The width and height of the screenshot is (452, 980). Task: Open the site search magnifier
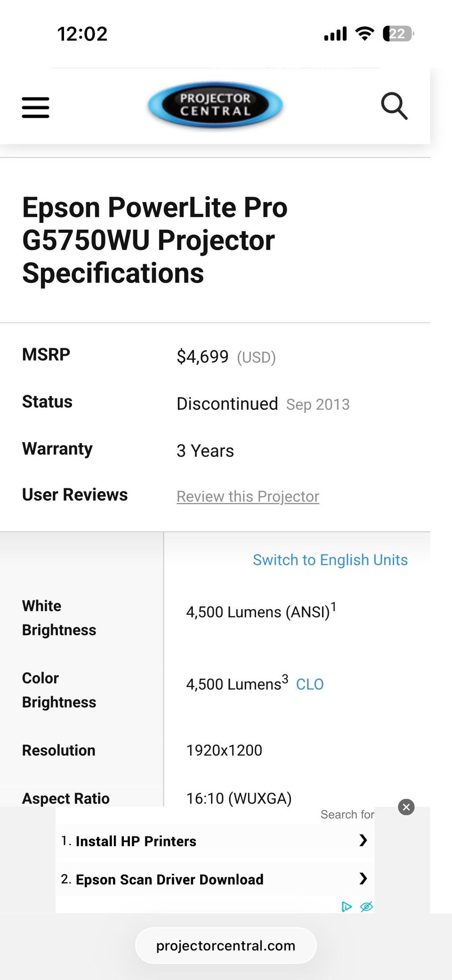pyautogui.click(x=394, y=106)
